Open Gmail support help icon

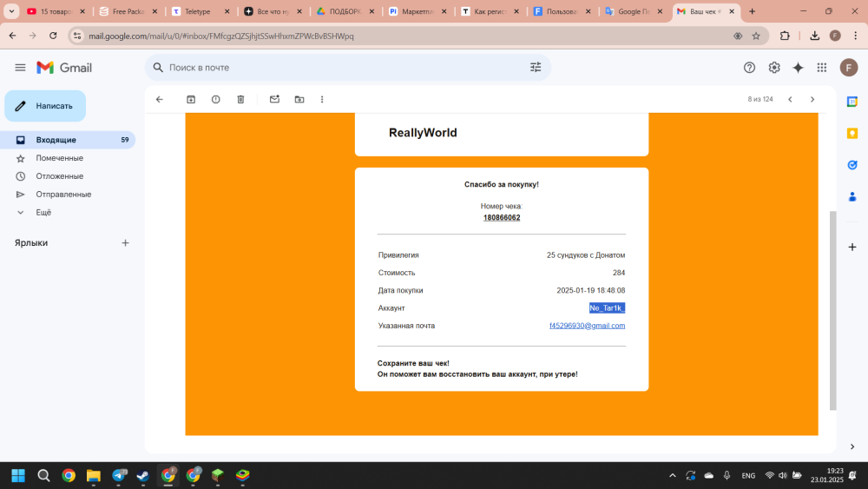pyautogui.click(x=749, y=68)
